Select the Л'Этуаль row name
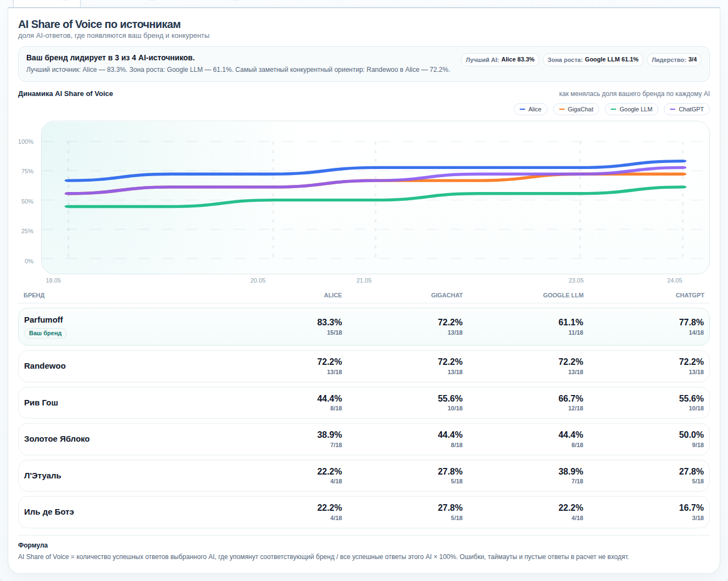The width and height of the screenshot is (728, 581). pos(43,476)
